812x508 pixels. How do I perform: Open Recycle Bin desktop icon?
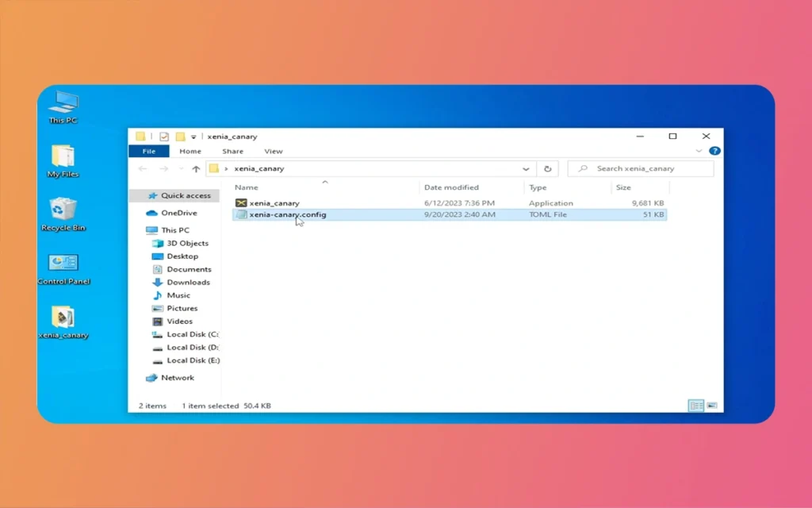click(63, 211)
